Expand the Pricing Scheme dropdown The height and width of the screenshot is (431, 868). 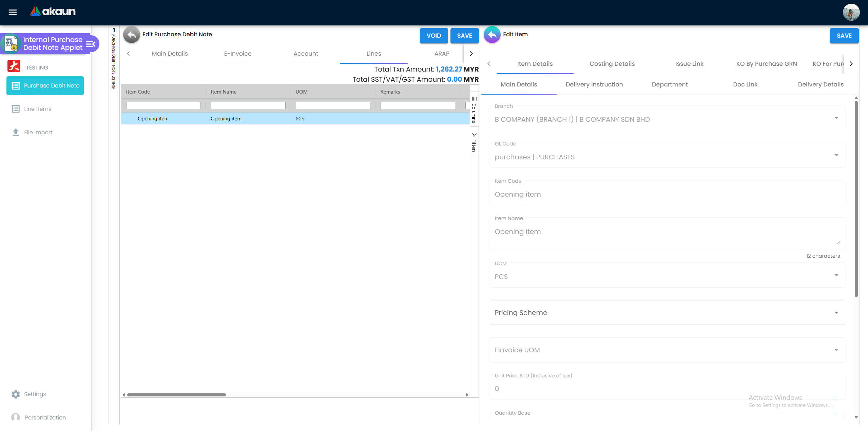(x=836, y=312)
